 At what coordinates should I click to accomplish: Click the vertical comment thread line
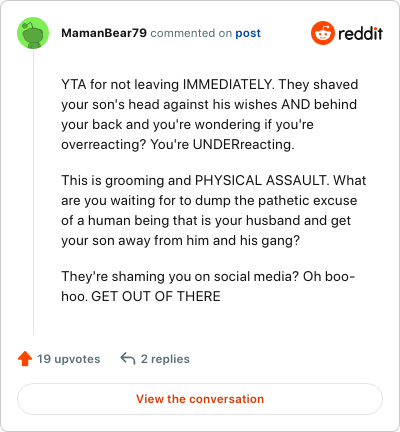(x=33, y=192)
